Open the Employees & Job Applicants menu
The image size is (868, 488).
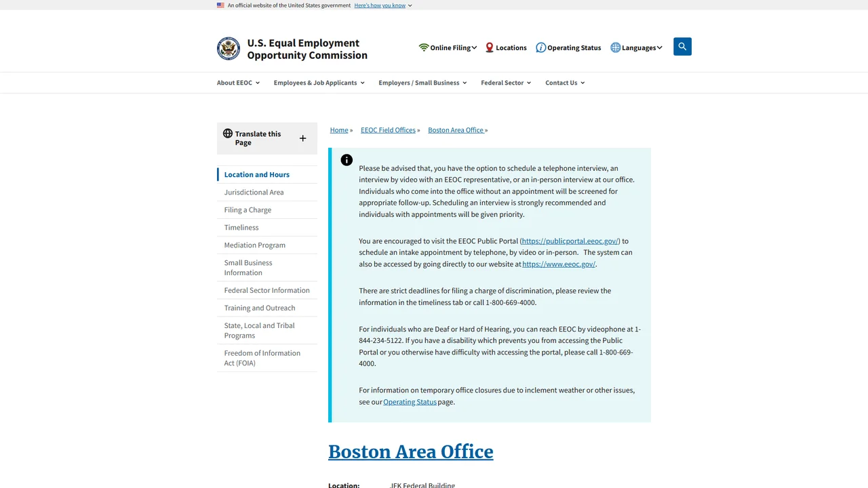[319, 83]
